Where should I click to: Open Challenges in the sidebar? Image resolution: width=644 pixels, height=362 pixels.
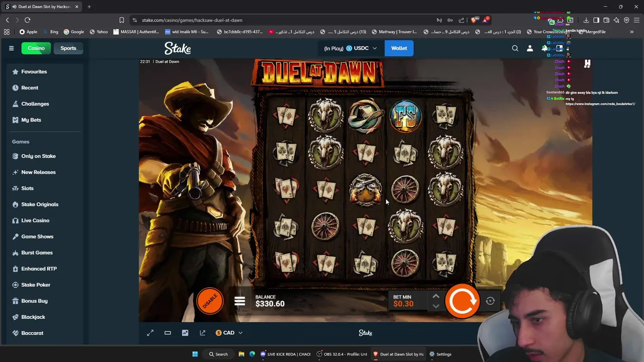click(x=45, y=104)
